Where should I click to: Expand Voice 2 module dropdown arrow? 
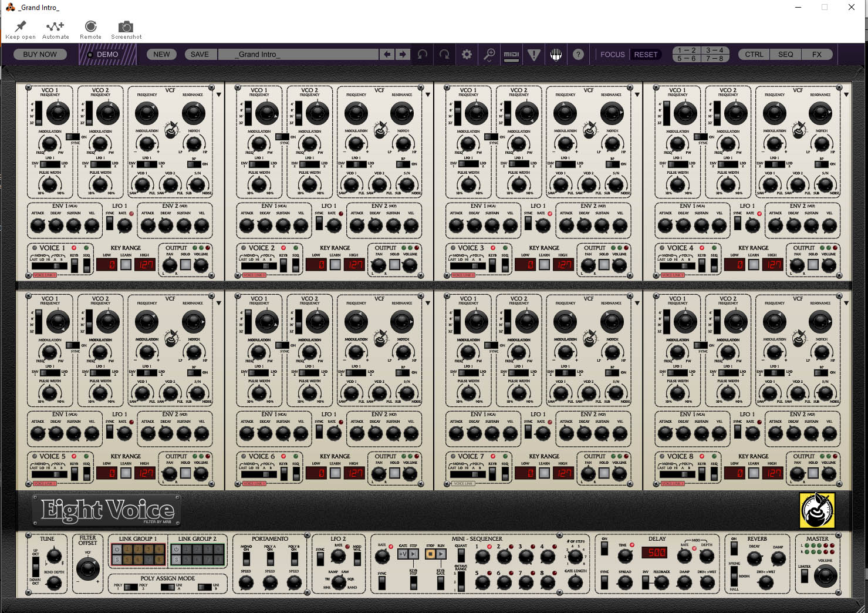(428, 95)
